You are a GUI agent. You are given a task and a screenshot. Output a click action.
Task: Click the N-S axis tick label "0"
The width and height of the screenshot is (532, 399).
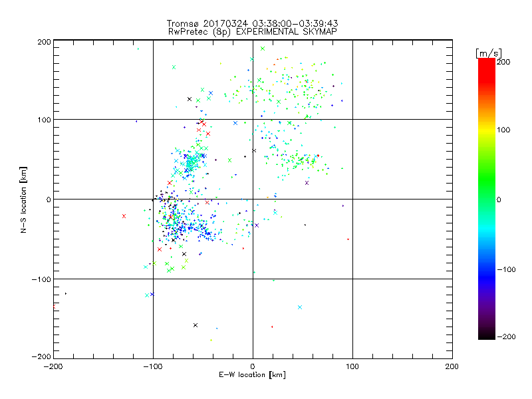48,199
